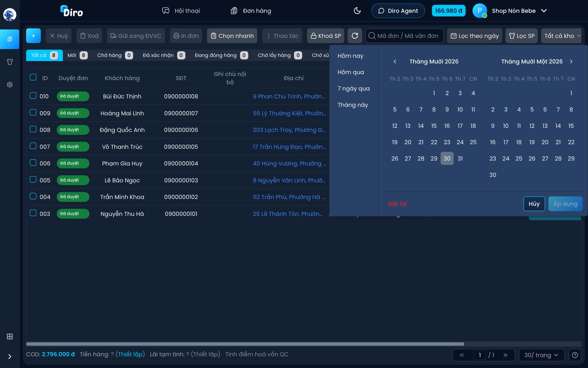Click the grid apps icon in sidebar
Screen dimensions: 588x368
[10, 336]
